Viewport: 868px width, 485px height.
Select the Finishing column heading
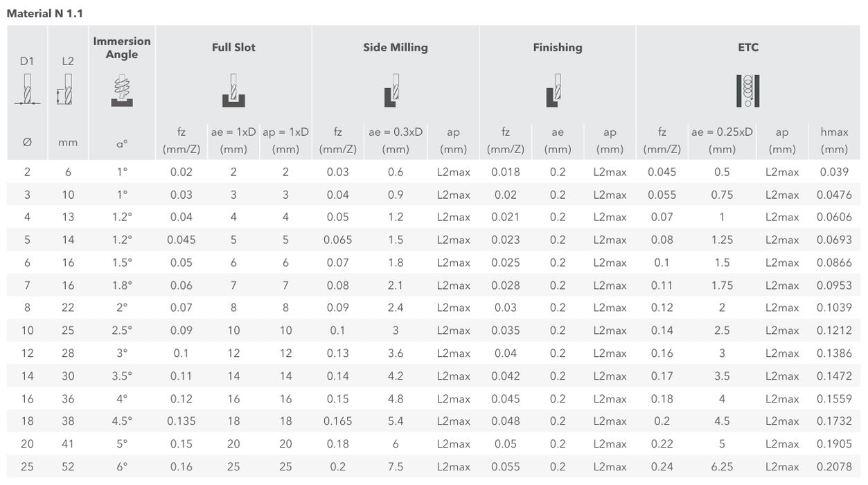[x=558, y=47]
